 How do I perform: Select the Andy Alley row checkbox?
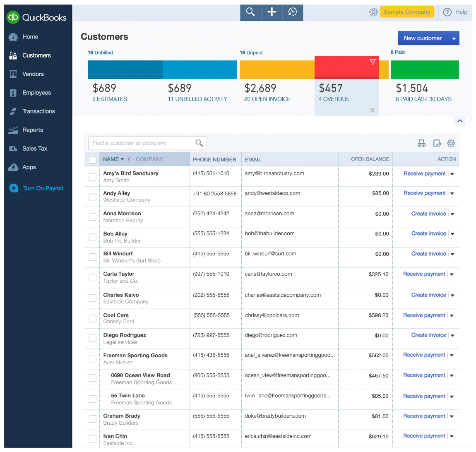[93, 197]
